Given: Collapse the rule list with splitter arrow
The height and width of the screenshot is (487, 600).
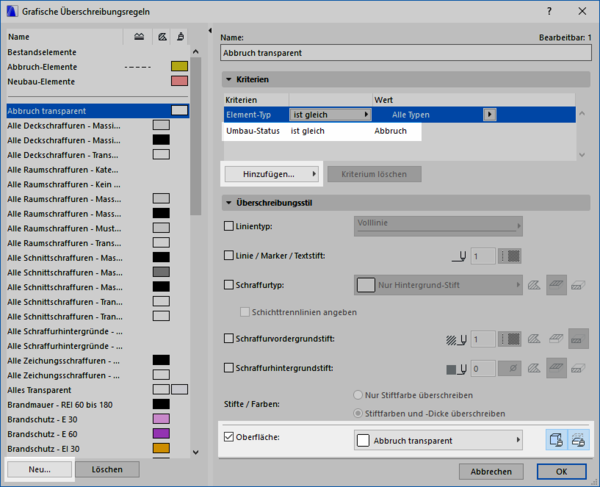Looking at the screenshot, I should pos(210,30).
